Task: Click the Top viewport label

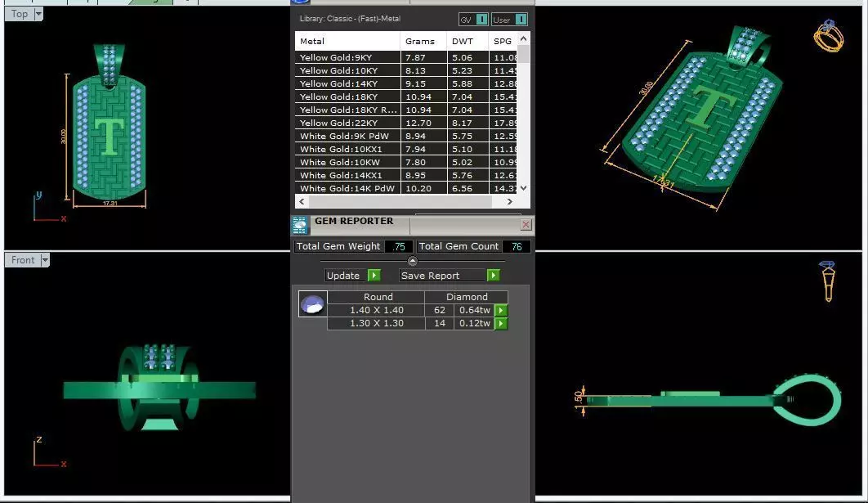Action: (x=20, y=14)
